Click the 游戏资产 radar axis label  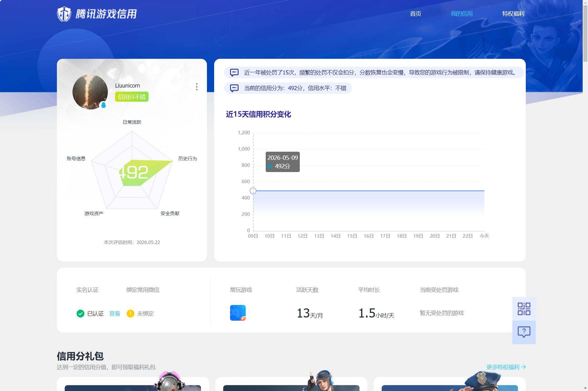click(x=94, y=213)
